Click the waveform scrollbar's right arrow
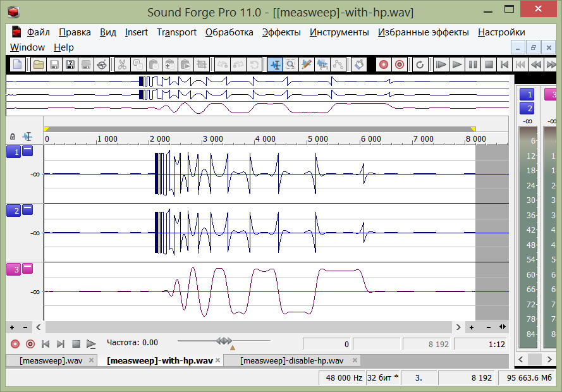Screen dimensions: 562x392 click(458, 327)
